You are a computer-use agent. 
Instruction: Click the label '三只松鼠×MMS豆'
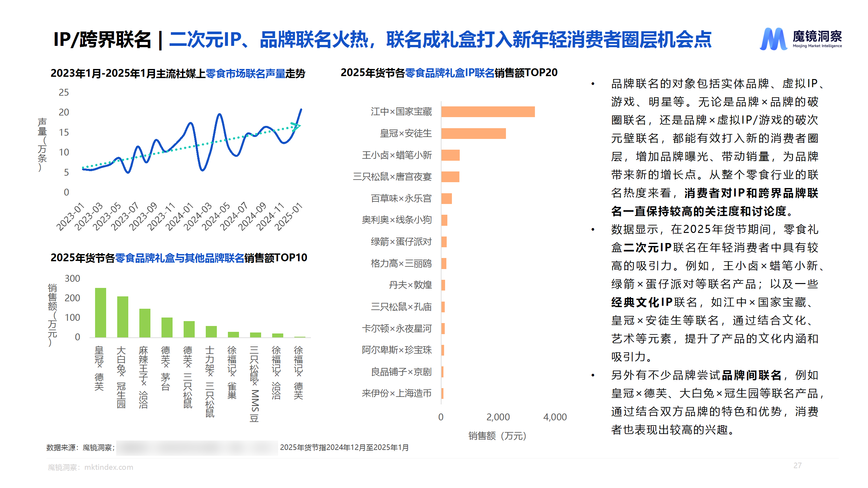254,384
